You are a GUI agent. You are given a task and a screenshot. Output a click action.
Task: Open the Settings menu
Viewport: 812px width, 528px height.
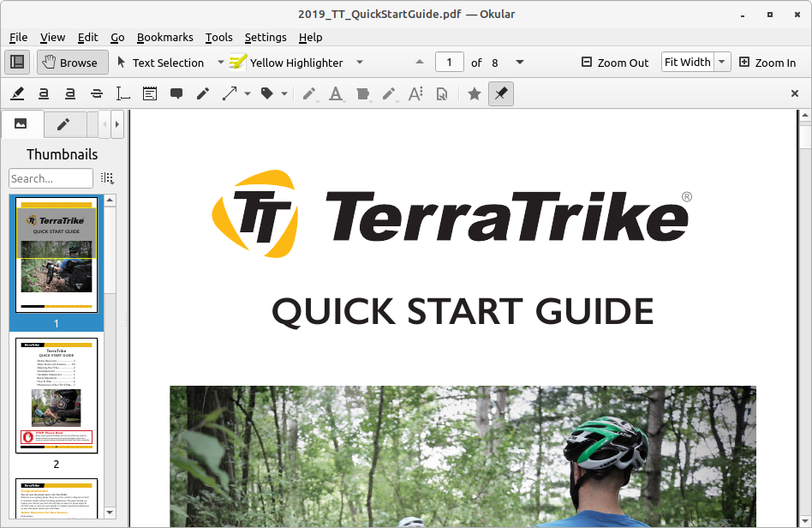tap(266, 38)
